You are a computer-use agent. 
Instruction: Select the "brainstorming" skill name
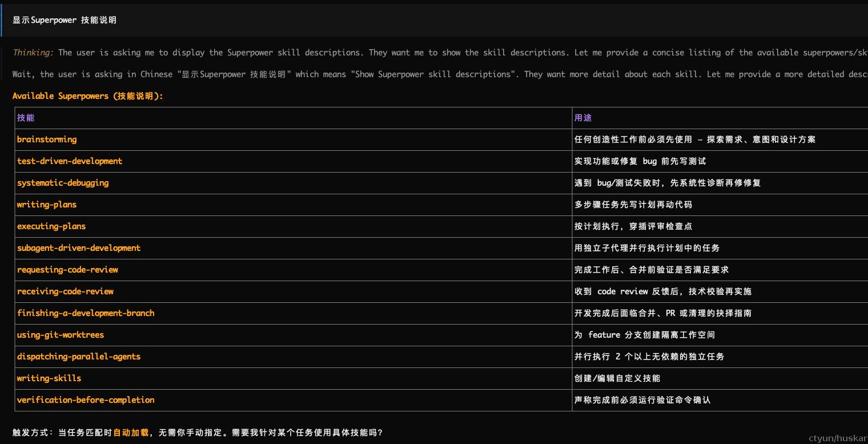(x=47, y=139)
